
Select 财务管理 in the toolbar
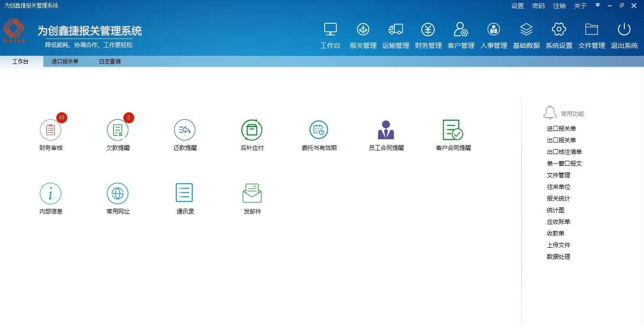(428, 36)
